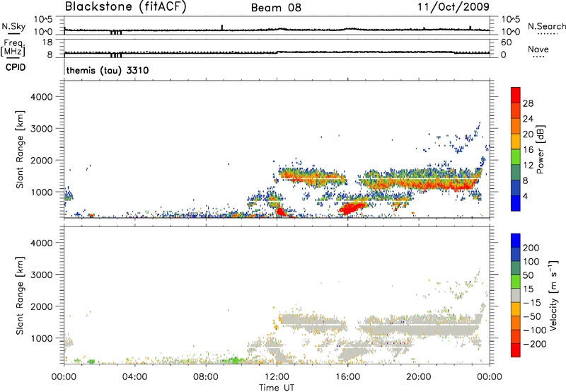Click the '28' power scale value
This screenshot has height=392, width=566.
528,103
